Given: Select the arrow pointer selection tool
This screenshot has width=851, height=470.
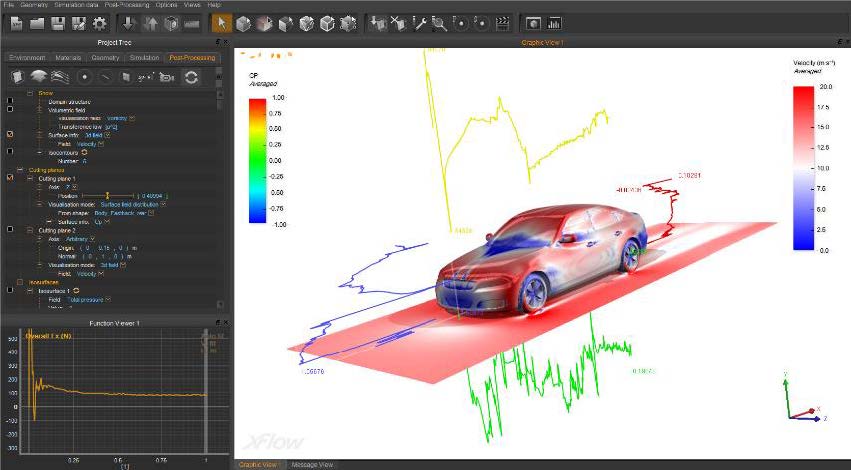Looking at the screenshot, I should 223,22.
